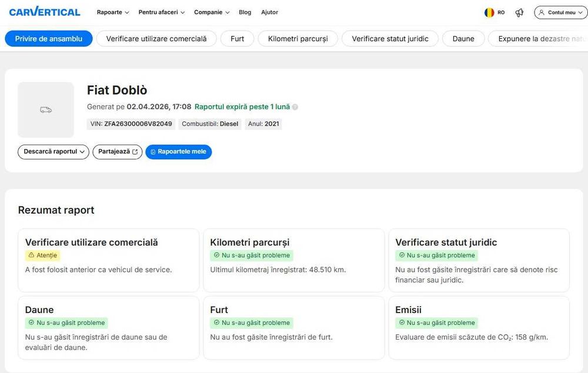Open the Daune summary card

pos(108,328)
